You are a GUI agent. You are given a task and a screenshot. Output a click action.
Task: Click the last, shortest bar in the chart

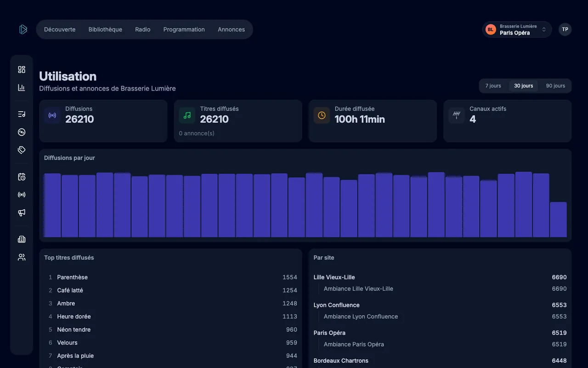(558, 219)
